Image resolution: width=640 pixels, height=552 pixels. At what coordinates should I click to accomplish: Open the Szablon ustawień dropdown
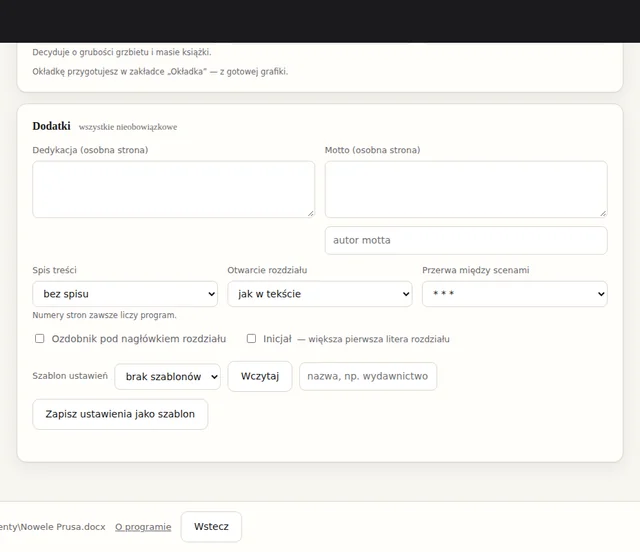[x=167, y=376]
